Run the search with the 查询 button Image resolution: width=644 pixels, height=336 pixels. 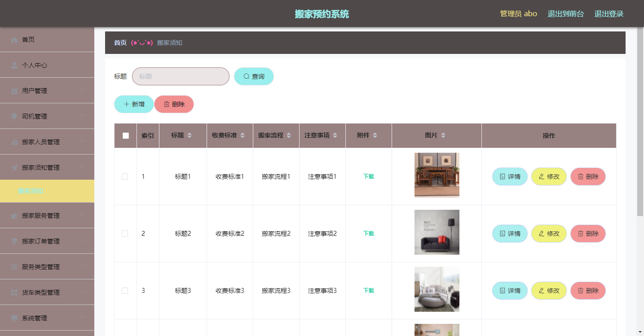tap(254, 76)
